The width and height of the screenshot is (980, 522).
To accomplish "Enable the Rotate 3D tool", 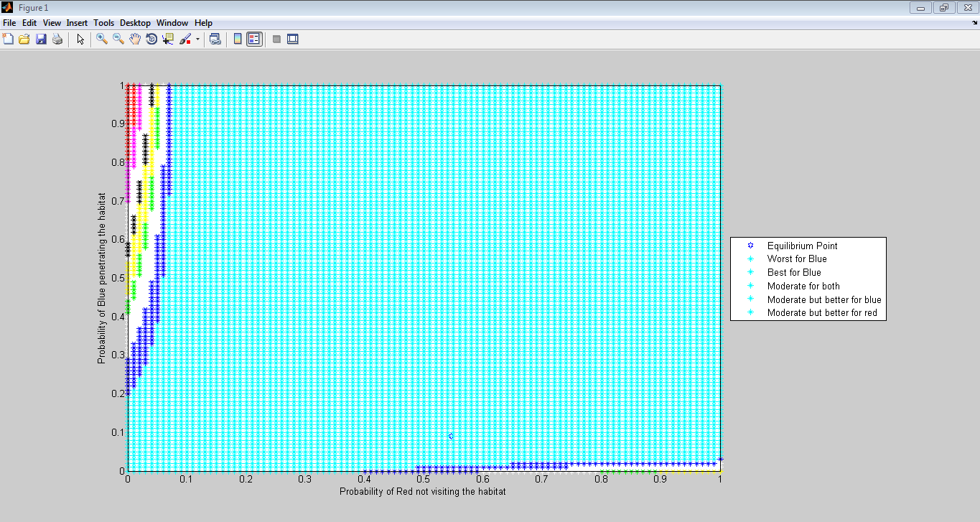I will click(x=151, y=39).
